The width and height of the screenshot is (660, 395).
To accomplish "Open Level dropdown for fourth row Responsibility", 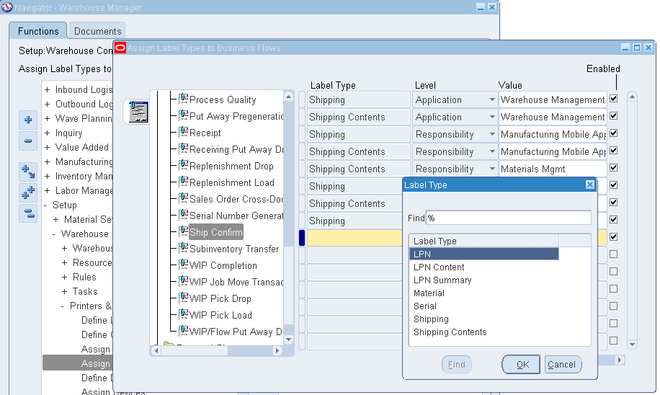I will pyautogui.click(x=492, y=152).
